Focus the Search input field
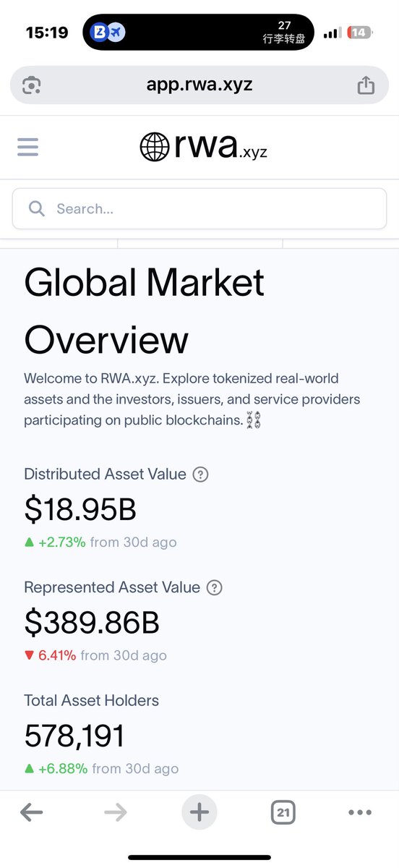Viewport: 399px width, 868px height. click(x=199, y=209)
